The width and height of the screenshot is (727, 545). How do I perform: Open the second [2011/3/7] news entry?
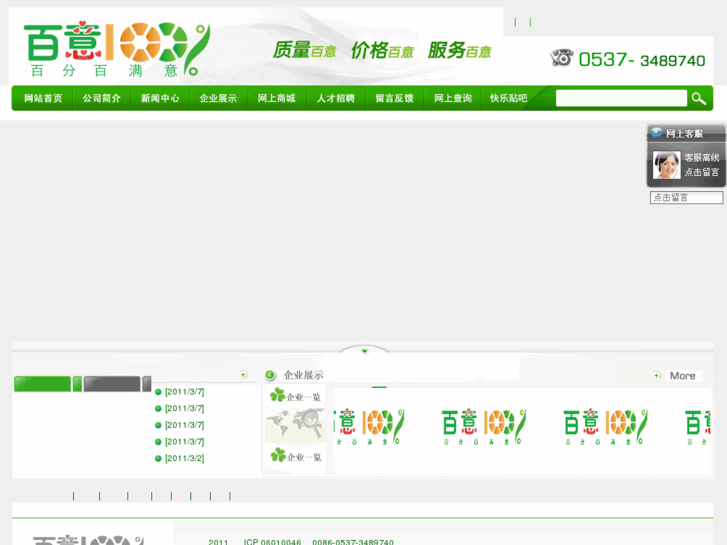(185, 409)
